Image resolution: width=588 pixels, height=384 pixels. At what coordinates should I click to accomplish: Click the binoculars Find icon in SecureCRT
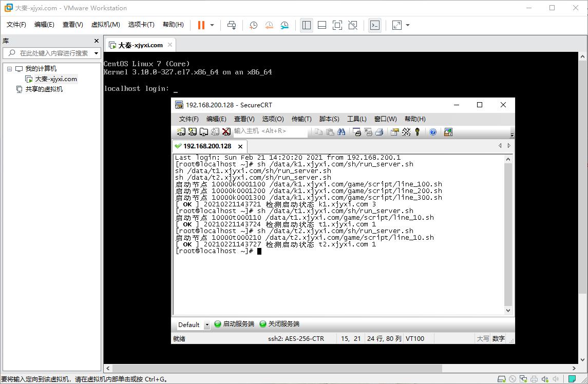click(x=341, y=132)
